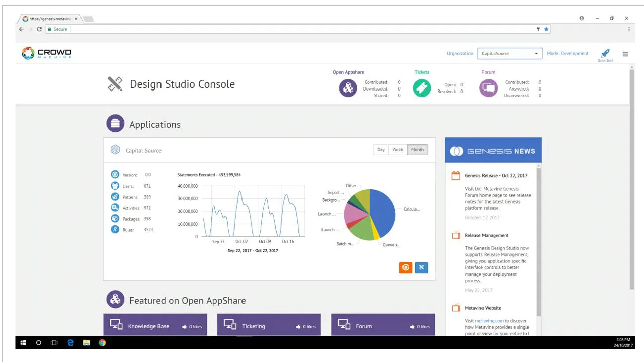Click the purple Forum chat icon
The height and width of the screenshot is (362, 644).
coord(488,88)
